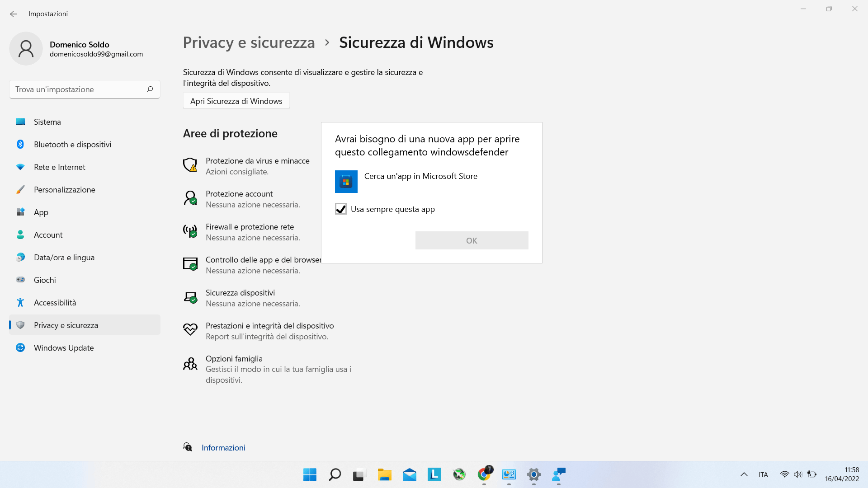Screen dimensions: 868x488
Task: Open the Informazioni help link
Action: tap(223, 447)
